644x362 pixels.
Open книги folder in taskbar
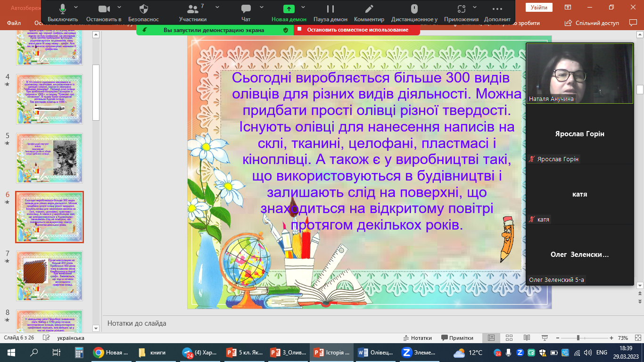pyautogui.click(x=155, y=352)
